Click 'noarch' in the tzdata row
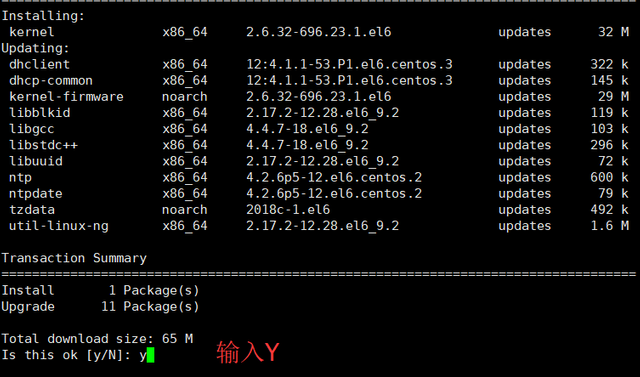 184,210
